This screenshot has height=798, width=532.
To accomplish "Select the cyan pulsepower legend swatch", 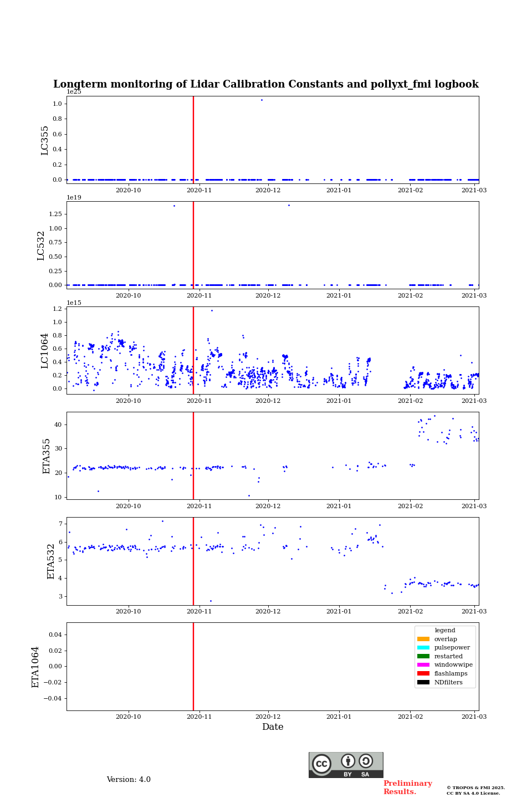I will (423, 648).
